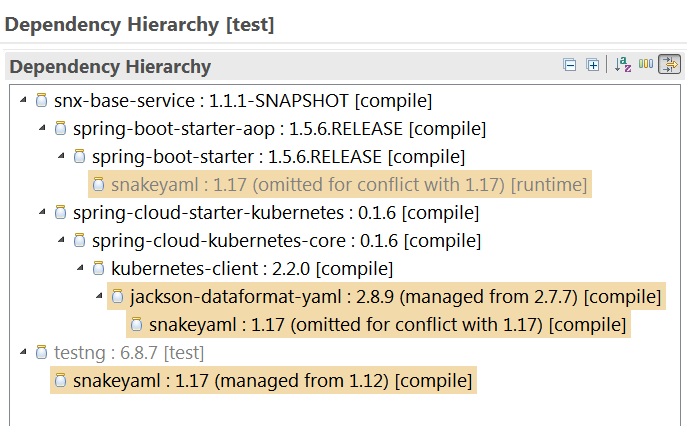Click the alphabetical Sort icon
This screenshot has height=426, width=687.
tap(623, 65)
